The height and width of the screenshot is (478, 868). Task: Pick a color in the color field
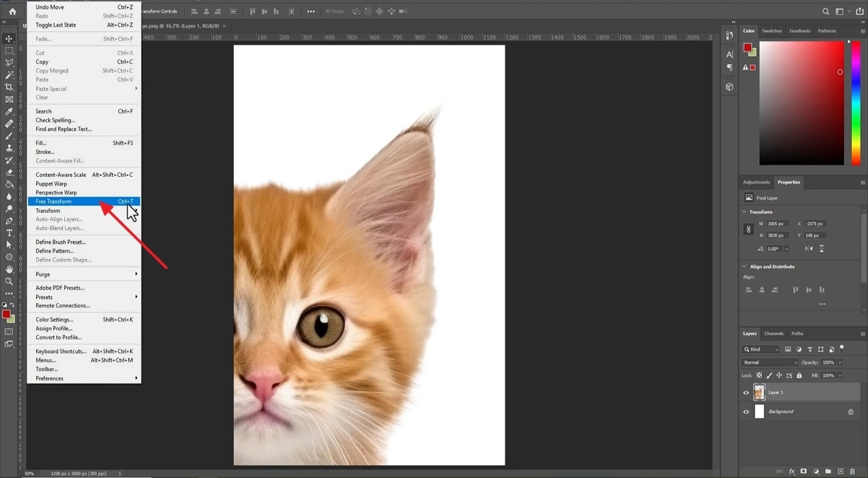(802, 103)
